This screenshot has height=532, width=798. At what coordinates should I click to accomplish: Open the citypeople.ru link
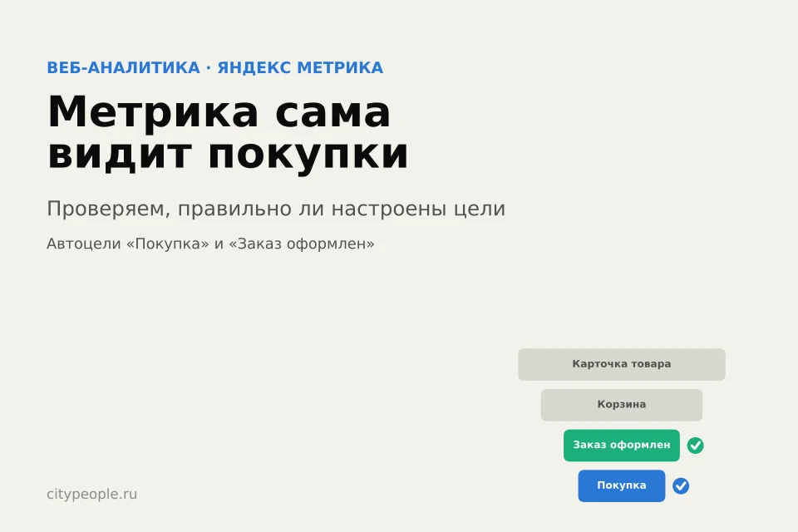coord(92,495)
